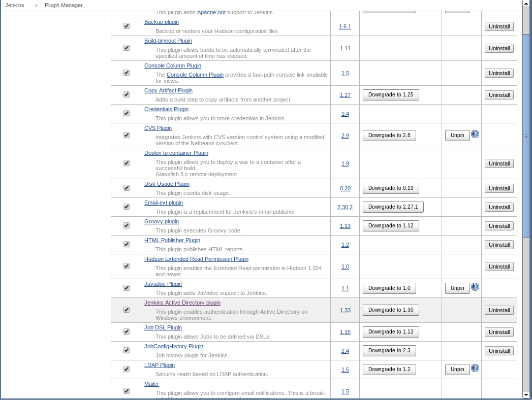Downgrade JobConfigHistory Plugin to 2.3
The height and width of the screenshot is (400, 532).
[x=390, y=351]
